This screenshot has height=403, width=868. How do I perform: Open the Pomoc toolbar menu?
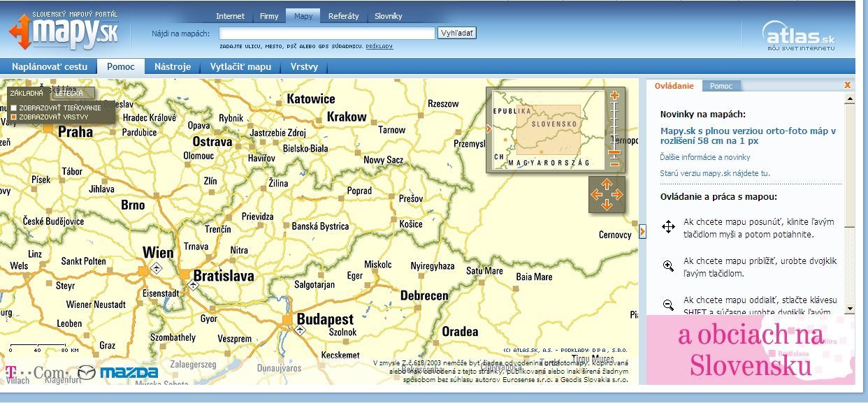point(120,67)
